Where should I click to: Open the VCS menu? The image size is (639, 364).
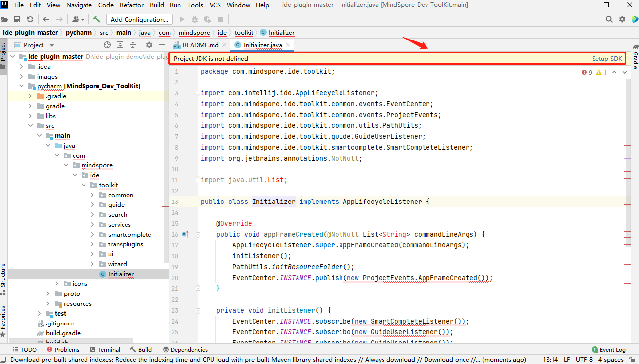tap(215, 5)
